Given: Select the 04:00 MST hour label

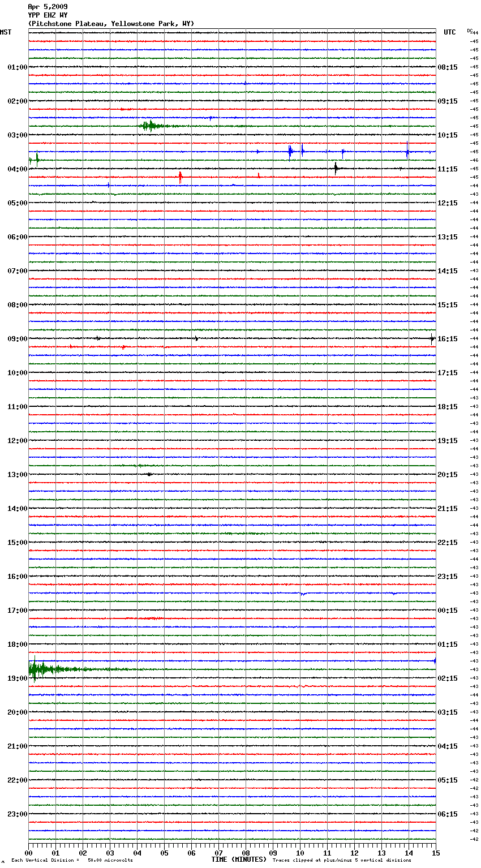Looking at the screenshot, I should [18, 169].
